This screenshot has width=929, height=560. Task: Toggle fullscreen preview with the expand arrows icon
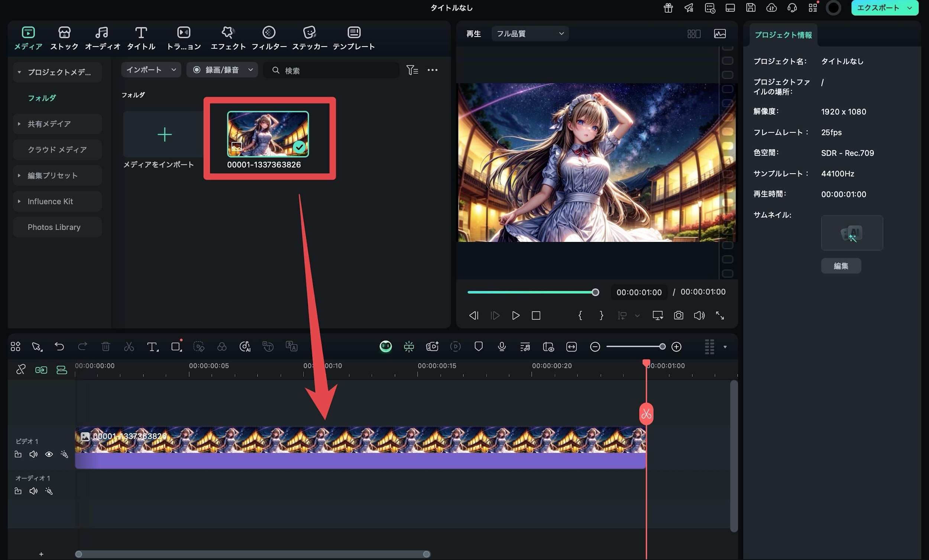coord(720,315)
